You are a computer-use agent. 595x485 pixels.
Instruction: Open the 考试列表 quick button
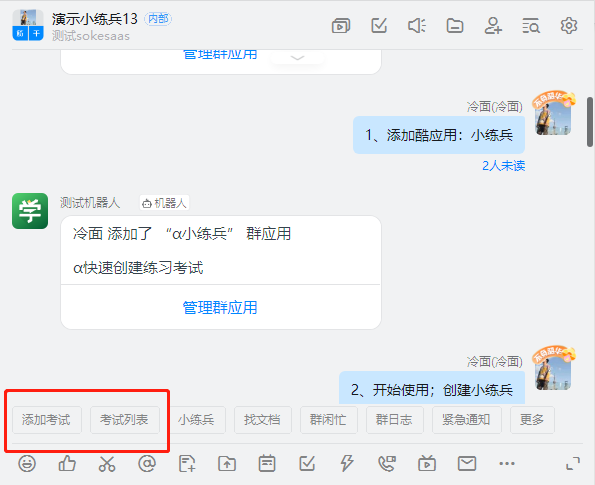point(124,420)
